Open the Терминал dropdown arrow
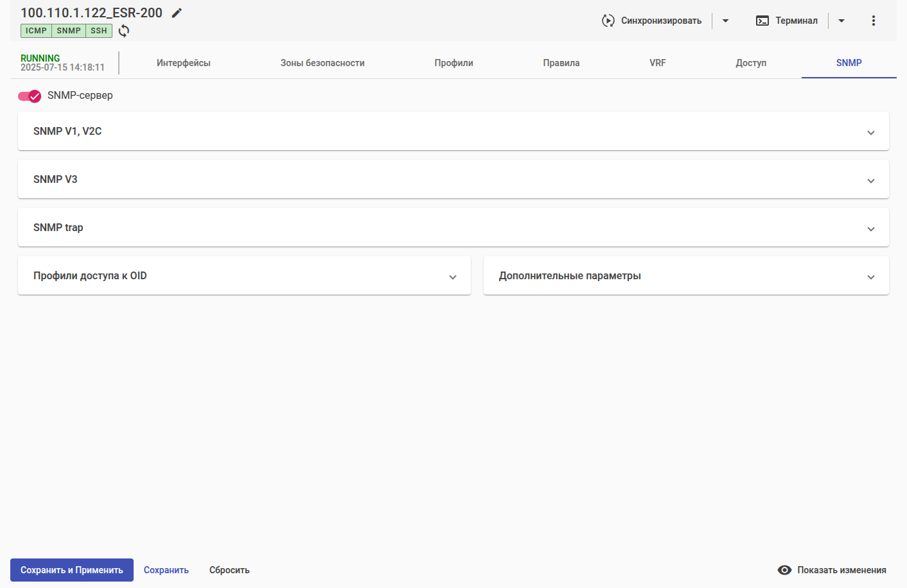907x588 pixels. click(841, 21)
